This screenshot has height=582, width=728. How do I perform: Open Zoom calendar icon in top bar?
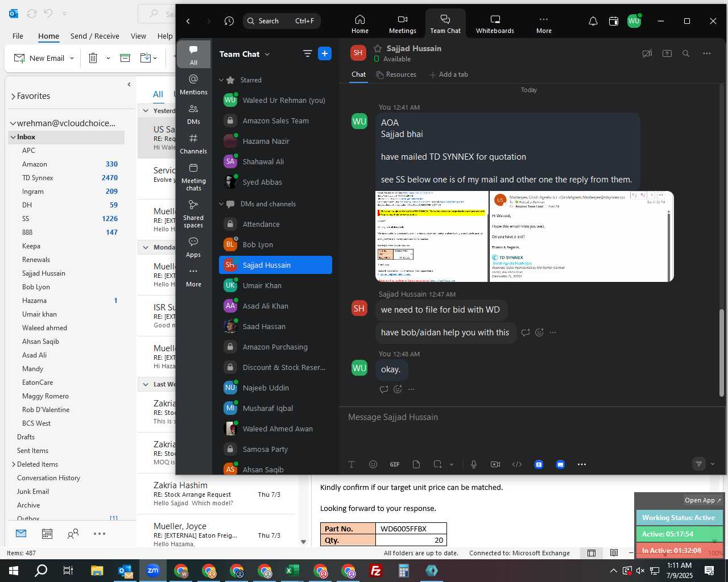click(x=613, y=21)
